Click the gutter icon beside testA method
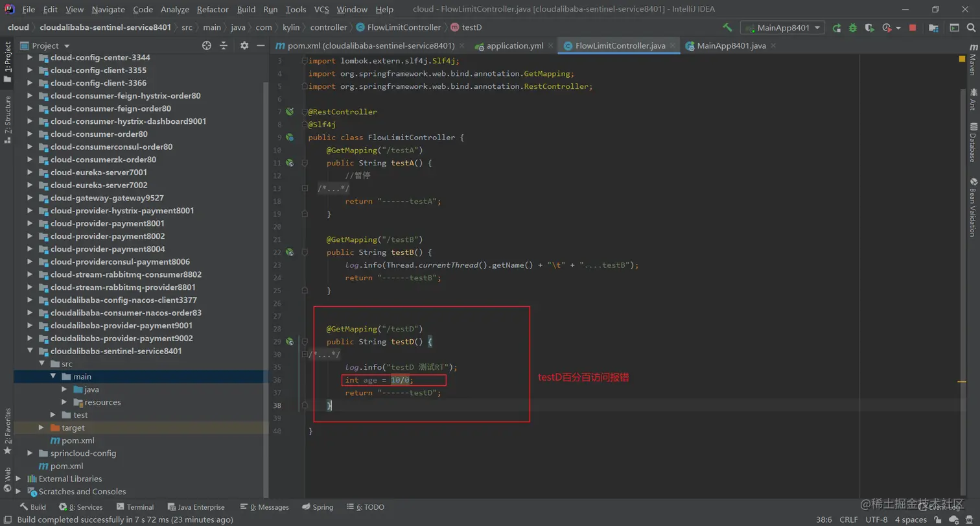The height and width of the screenshot is (526, 980). [x=290, y=163]
